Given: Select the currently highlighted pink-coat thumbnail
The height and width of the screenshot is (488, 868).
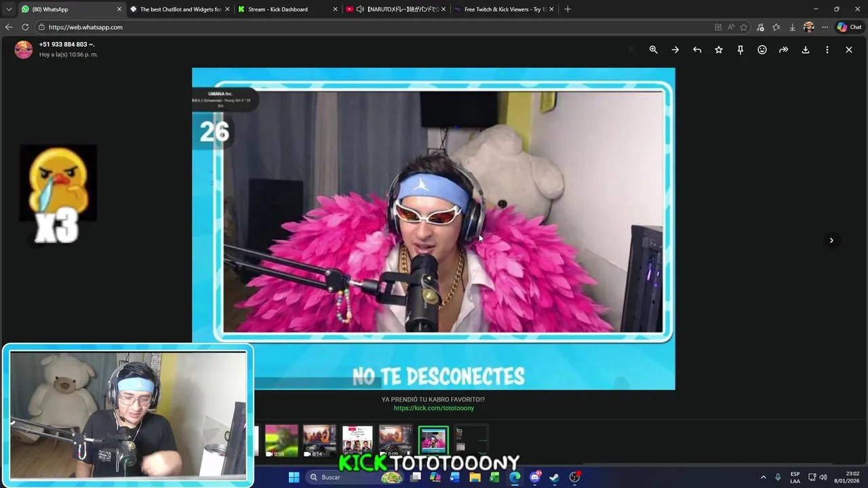Looking at the screenshot, I should [433, 441].
